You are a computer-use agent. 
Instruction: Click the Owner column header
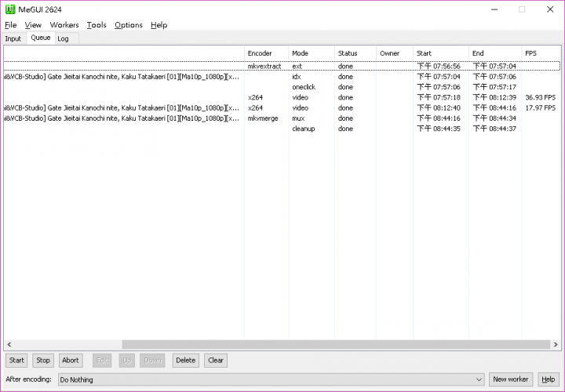pyautogui.click(x=395, y=53)
